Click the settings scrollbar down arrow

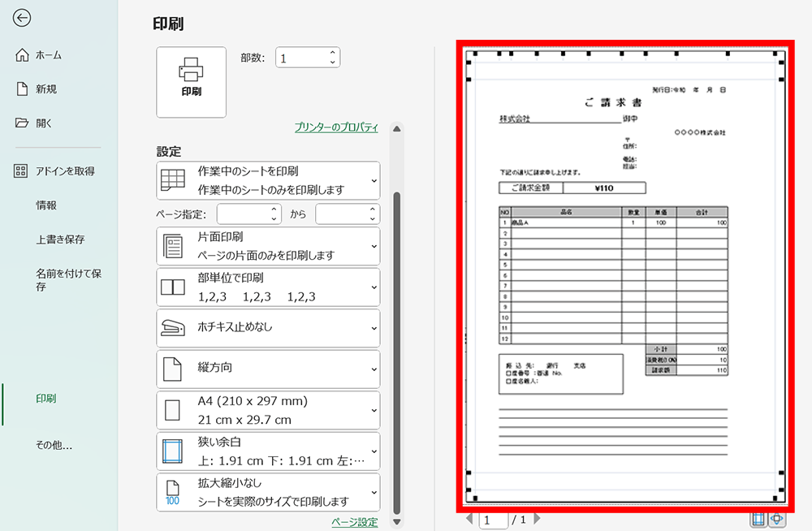pos(397,522)
